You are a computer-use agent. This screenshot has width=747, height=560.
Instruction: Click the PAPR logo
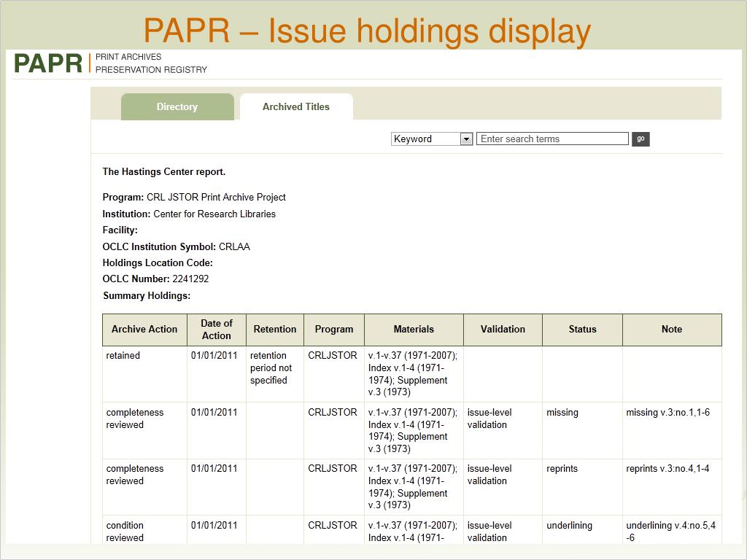(48, 63)
